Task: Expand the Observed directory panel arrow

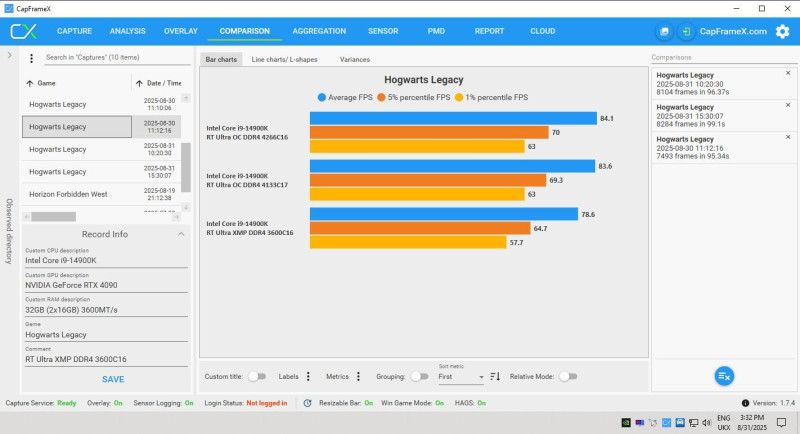Action: [9, 55]
